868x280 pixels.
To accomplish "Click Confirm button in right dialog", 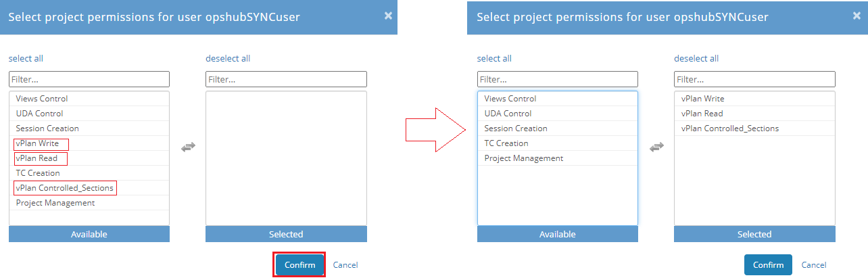I will tap(768, 265).
